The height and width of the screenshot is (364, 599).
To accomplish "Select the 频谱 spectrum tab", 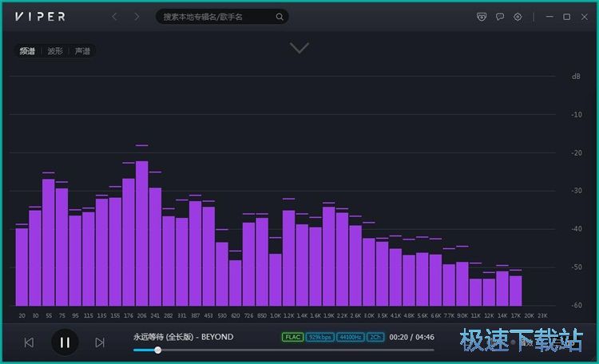I will [x=27, y=51].
